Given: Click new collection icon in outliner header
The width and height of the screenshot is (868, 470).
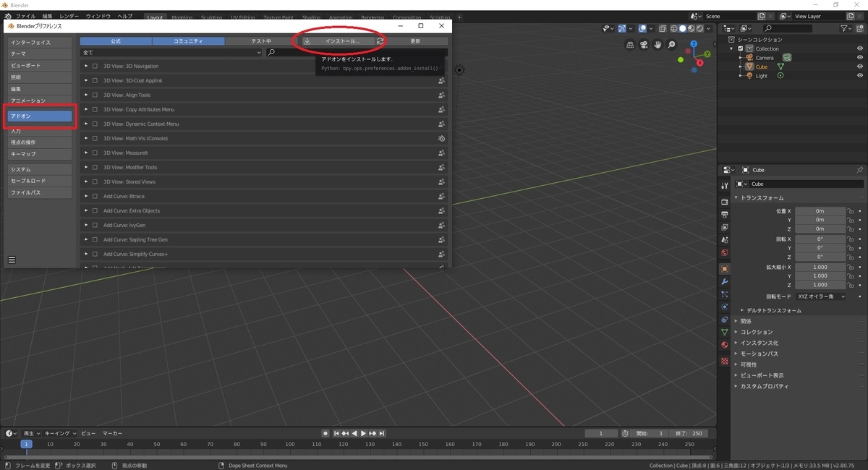Looking at the screenshot, I should (x=860, y=28).
